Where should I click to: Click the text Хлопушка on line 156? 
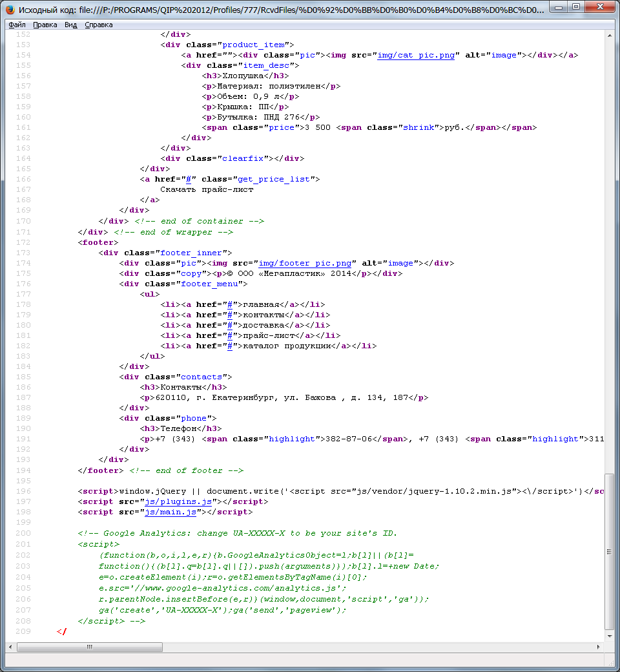(243, 76)
